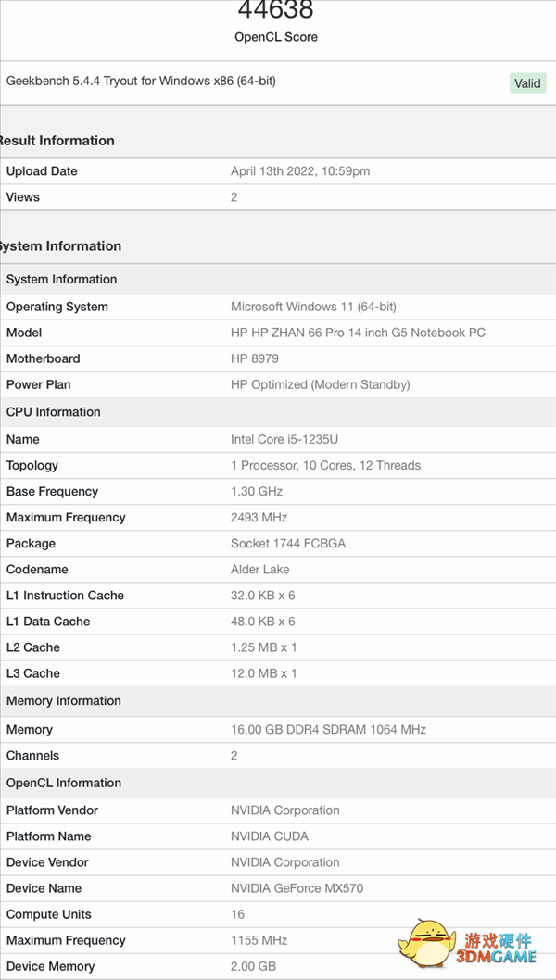Click the L2 Cache label
Image resolution: width=556 pixels, height=980 pixels.
coord(33,647)
